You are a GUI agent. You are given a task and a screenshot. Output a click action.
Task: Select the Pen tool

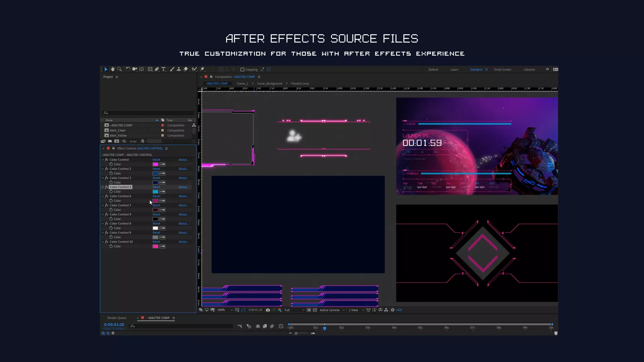coord(157,69)
